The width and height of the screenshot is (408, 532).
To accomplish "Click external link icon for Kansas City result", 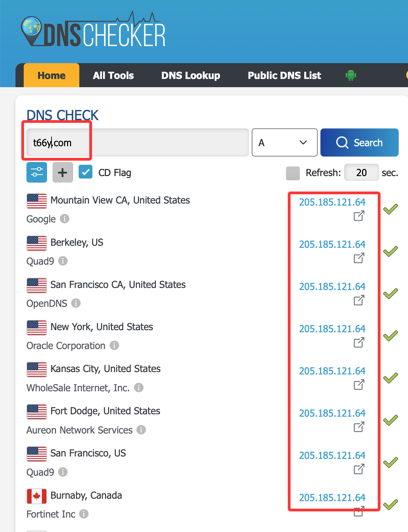I will (359, 385).
